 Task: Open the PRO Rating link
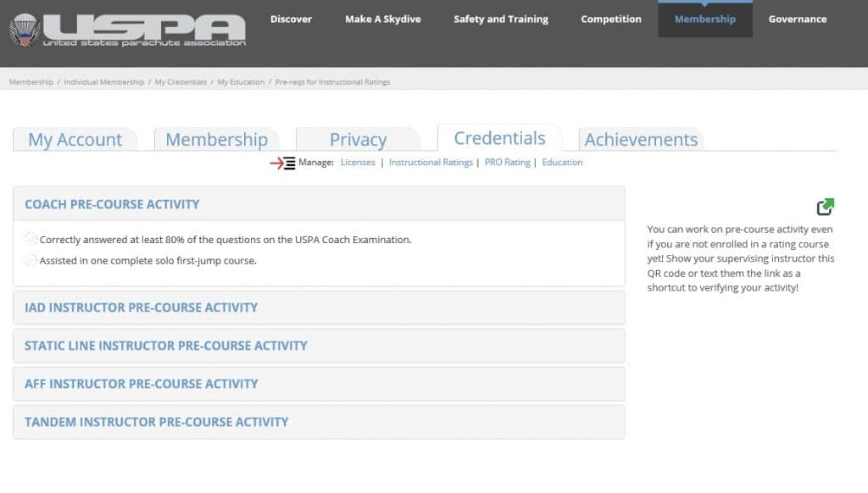pos(507,162)
